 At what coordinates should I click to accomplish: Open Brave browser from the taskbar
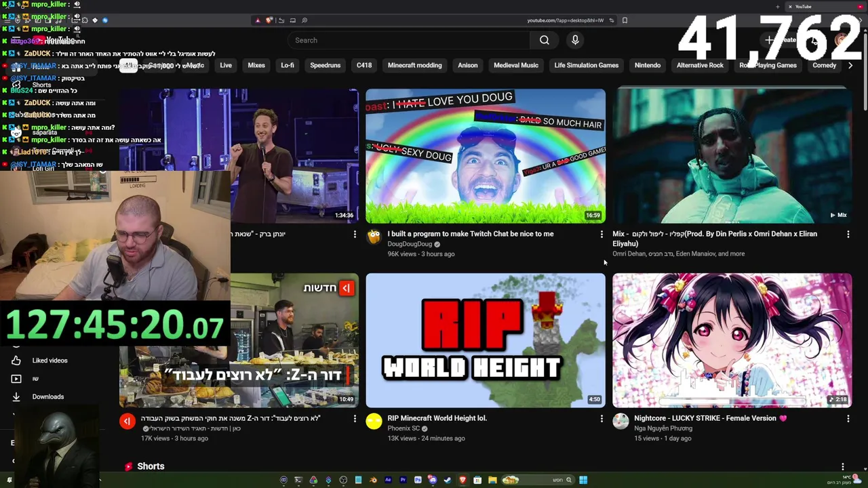pos(462,480)
